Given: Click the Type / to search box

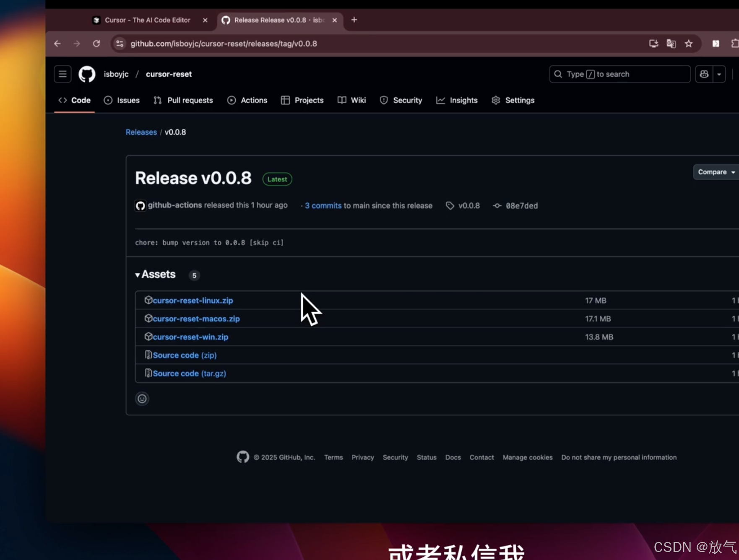Looking at the screenshot, I should tap(620, 74).
